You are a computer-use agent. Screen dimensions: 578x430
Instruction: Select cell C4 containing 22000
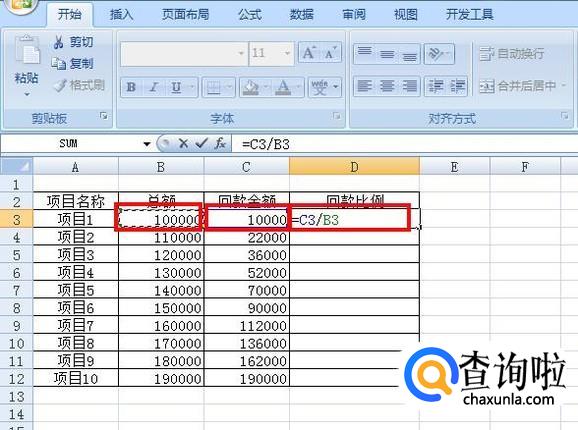247,237
